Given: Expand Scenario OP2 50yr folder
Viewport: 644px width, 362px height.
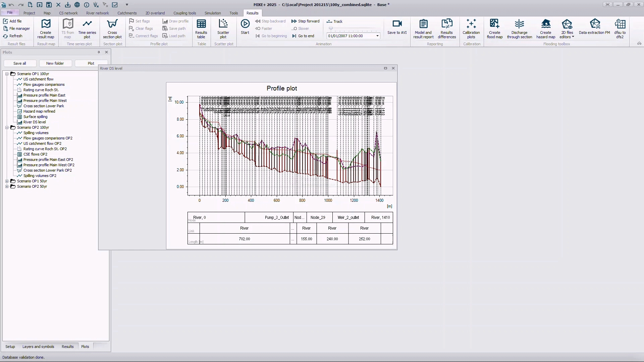Looking at the screenshot, I should (x=7, y=186).
